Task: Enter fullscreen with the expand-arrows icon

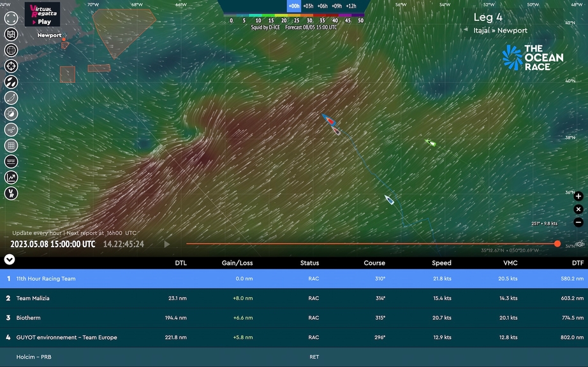Action: click(x=11, y=18)
